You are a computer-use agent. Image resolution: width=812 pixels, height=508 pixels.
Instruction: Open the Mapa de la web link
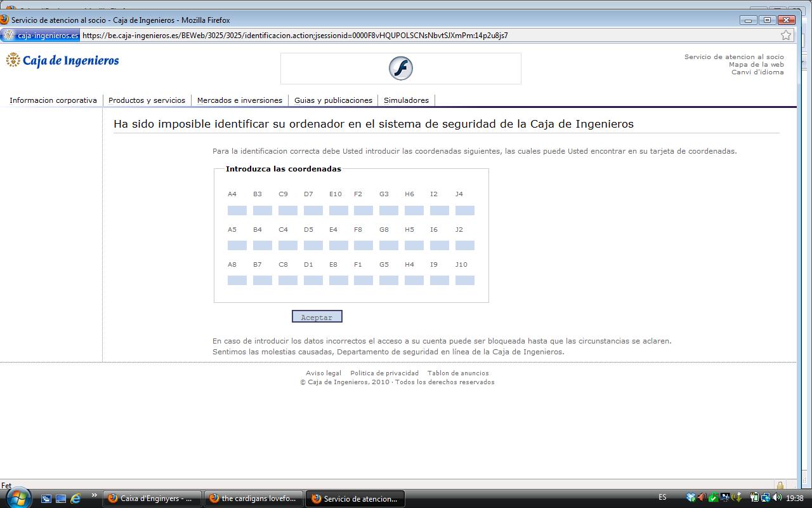pos(756,65)
